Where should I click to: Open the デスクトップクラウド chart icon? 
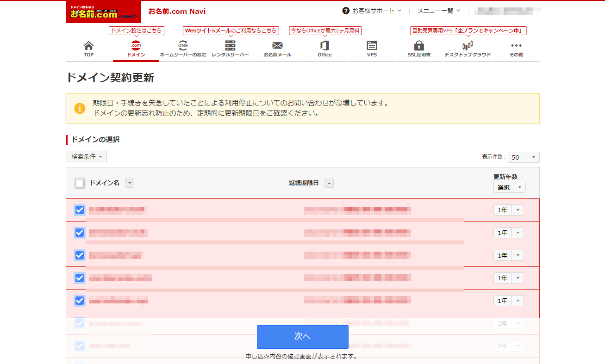pyautogui.click(x=467, y=46)
